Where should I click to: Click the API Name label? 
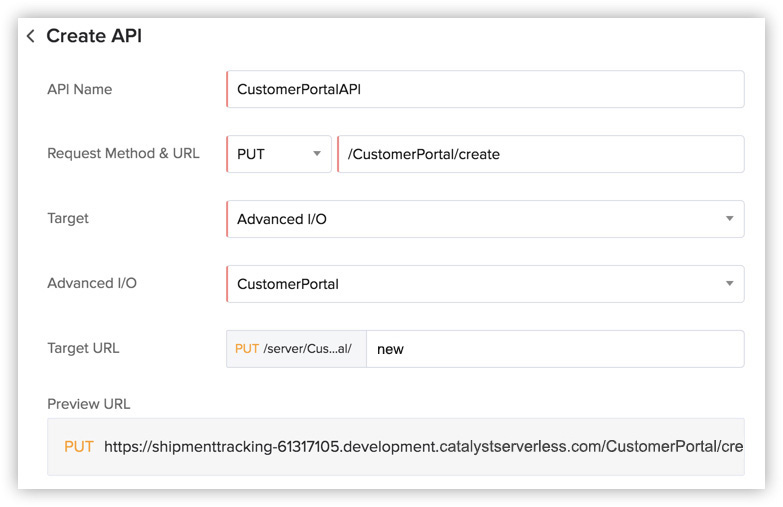pyautogui.click(x=80, y=89)
